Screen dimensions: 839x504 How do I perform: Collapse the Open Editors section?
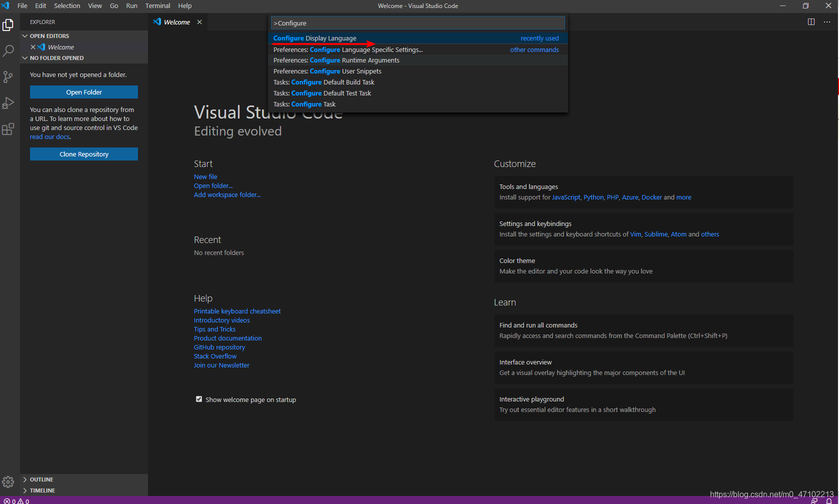click(84, 36)
